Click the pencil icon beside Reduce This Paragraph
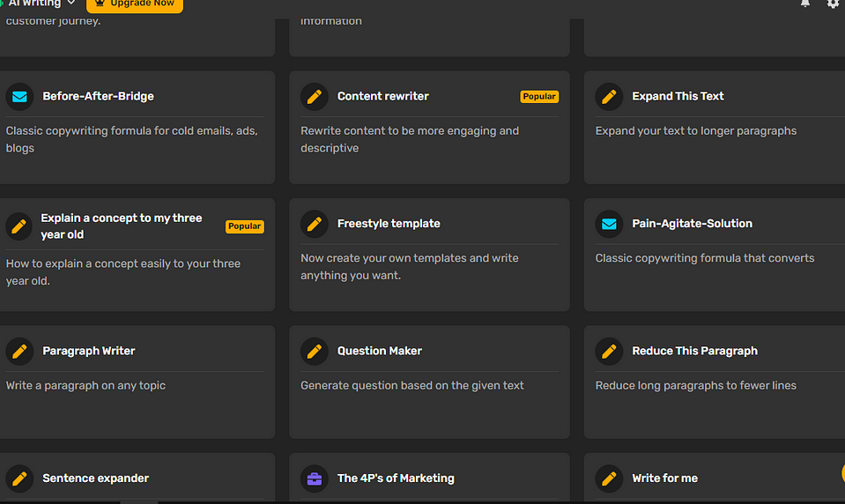This screenshot has width=845, height=504. click(x=609, y=351)
